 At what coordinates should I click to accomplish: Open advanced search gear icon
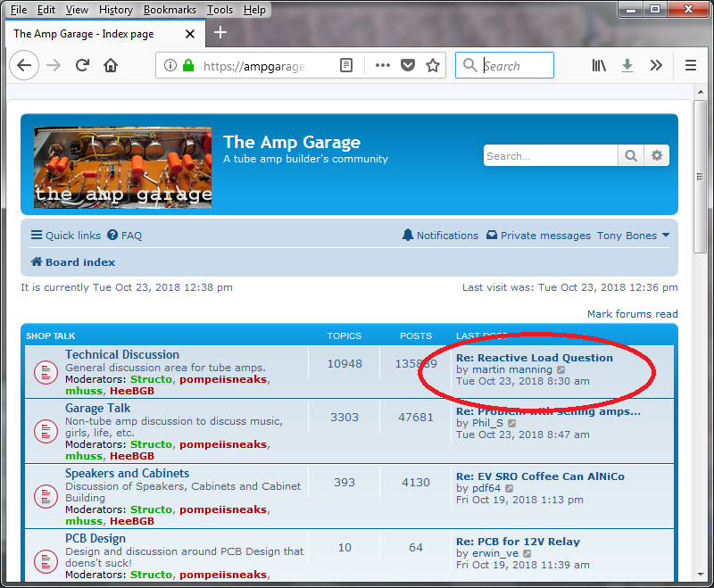click(x=657, y=155)
